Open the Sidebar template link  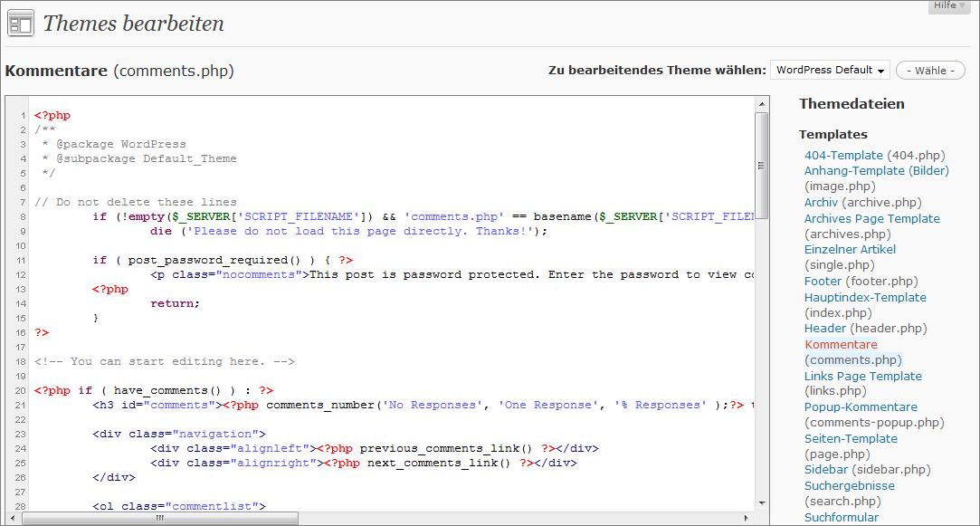tap(825, 469)
